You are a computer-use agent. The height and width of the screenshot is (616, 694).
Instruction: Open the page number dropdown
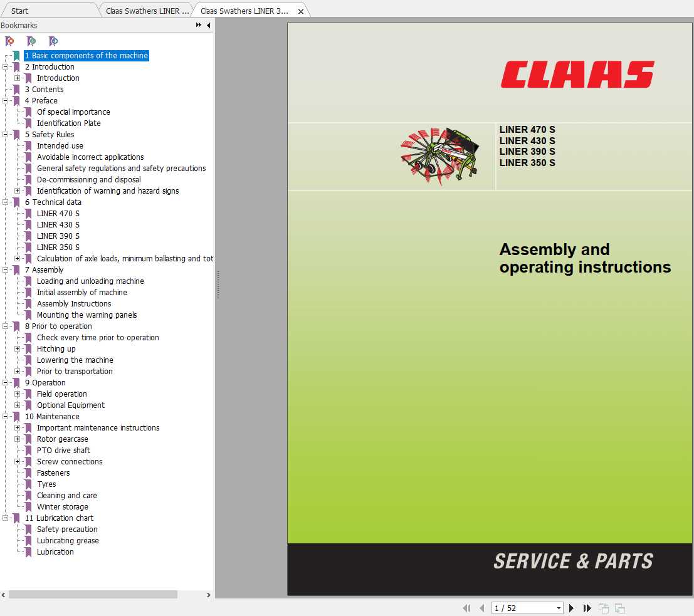[558, 608]
